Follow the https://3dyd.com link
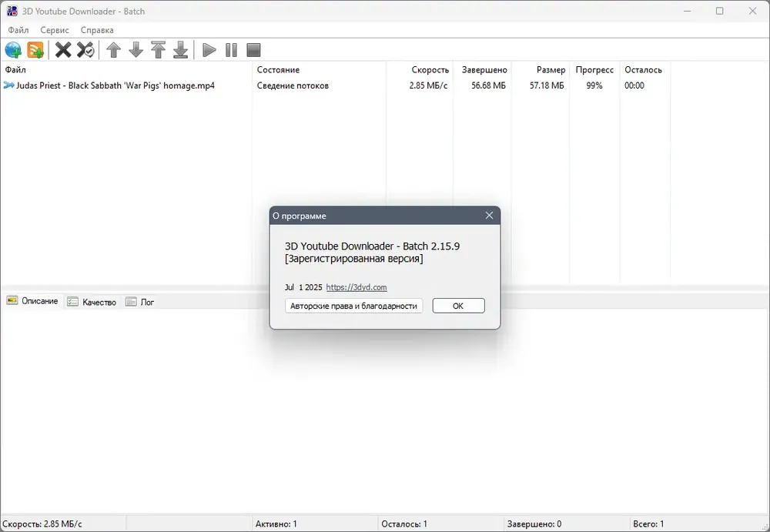The image size is (770, 532). [357, 287]
